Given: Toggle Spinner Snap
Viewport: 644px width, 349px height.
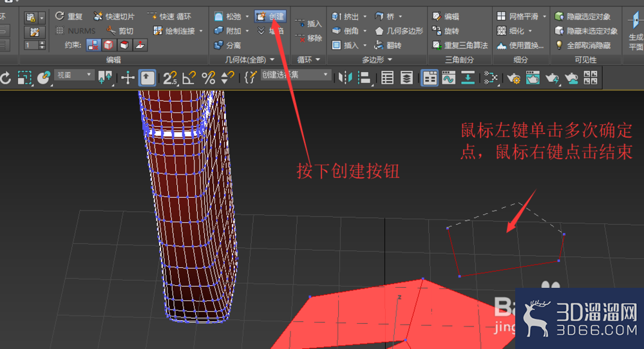Looking at the screenshot, I should pos(227,77).
